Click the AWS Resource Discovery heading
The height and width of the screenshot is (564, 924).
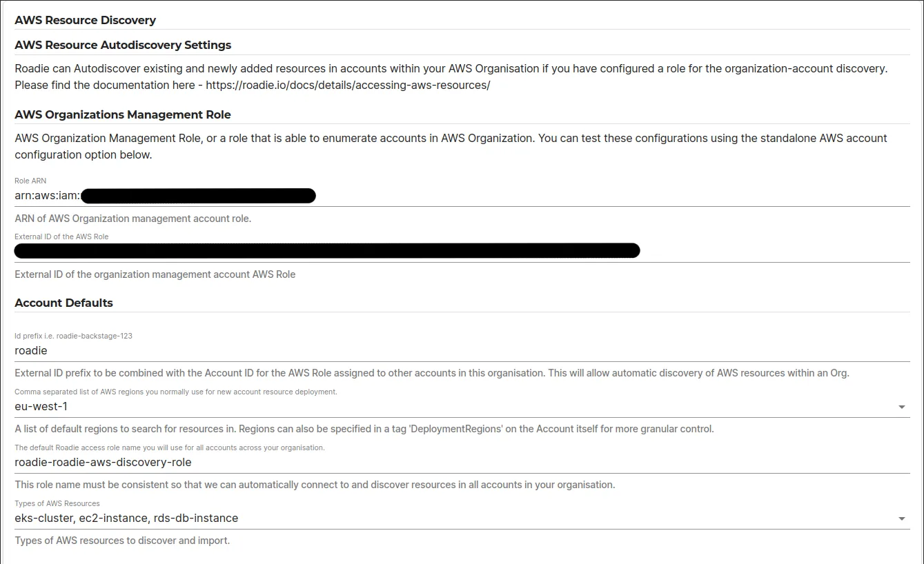point(86,20)
